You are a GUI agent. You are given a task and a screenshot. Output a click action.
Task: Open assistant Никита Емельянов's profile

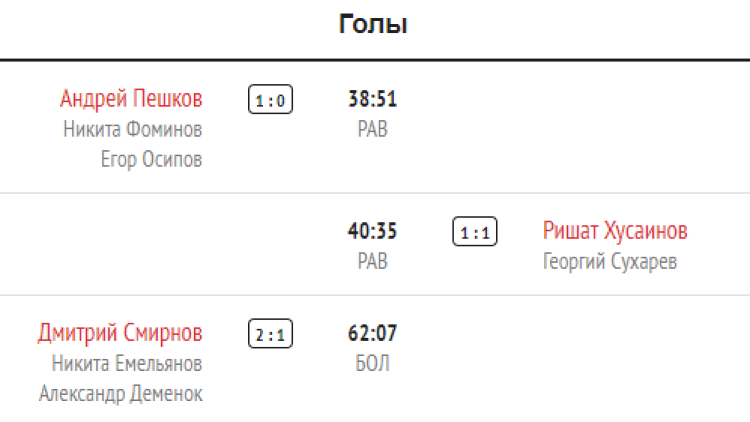pyautogui.click(x=125, y=363)
